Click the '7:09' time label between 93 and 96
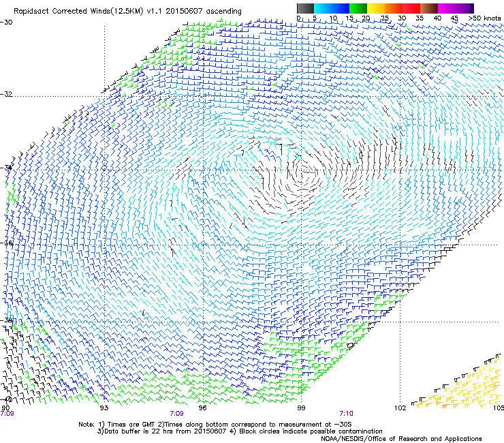The height and width of the screenshot is (443, 504). [177, 414]
